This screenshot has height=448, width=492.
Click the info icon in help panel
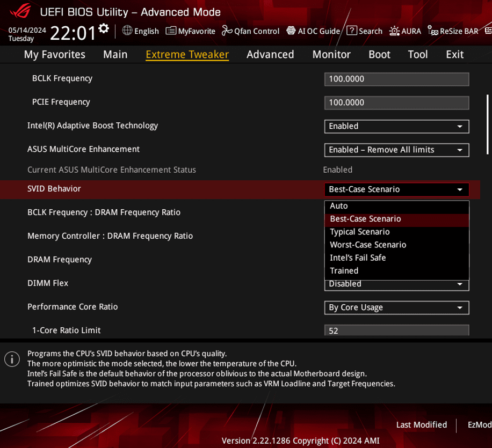point(12,359)
